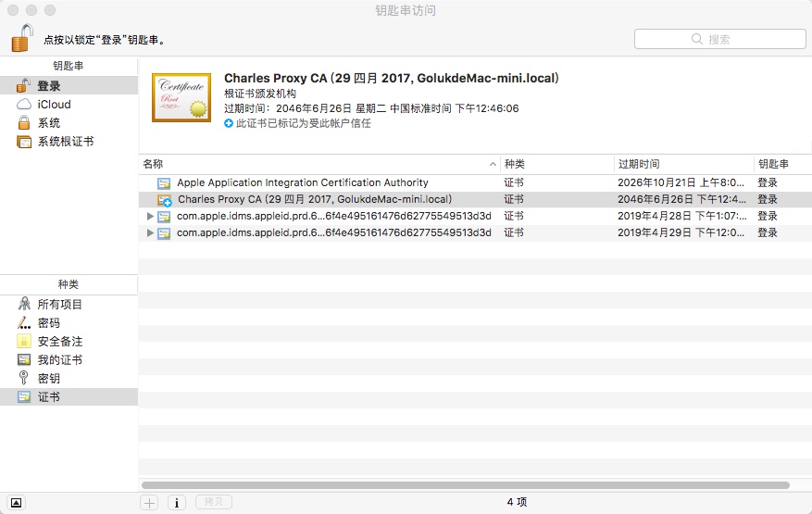
Task: Click the 2026年10月21日 expiration cell
Action: (681, 182)
